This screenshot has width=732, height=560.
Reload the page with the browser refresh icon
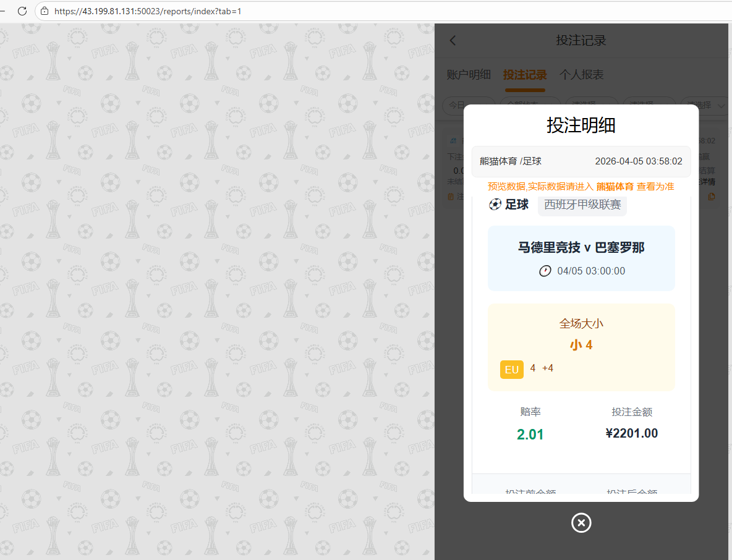[x=22, y=11]
